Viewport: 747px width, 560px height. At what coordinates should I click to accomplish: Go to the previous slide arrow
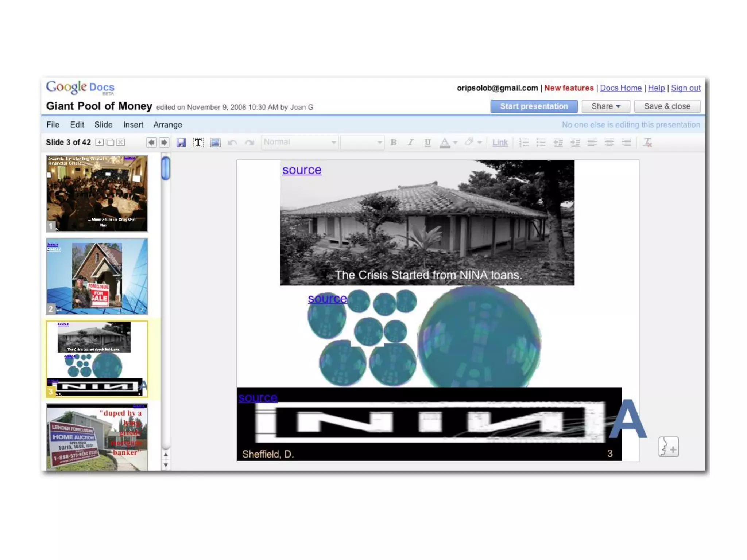[x=151, y=143]
